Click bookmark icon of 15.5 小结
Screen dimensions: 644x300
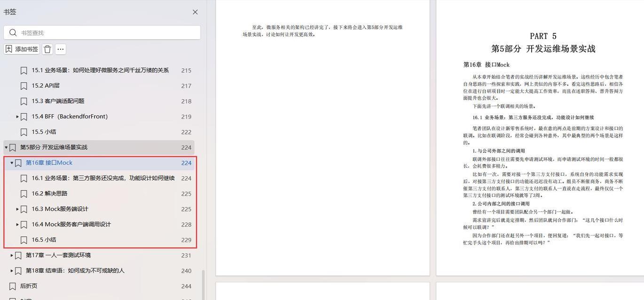24,132
